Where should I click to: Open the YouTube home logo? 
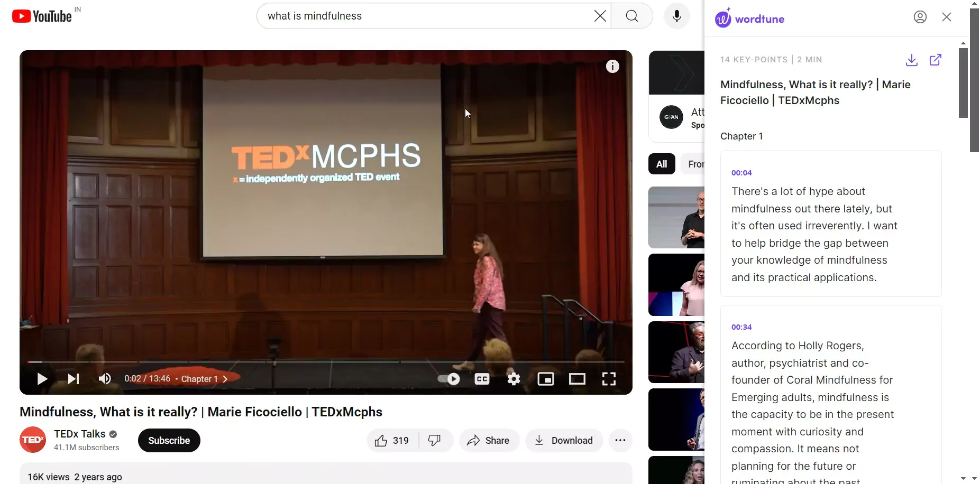pyautogui.click(x=42, y=16)
